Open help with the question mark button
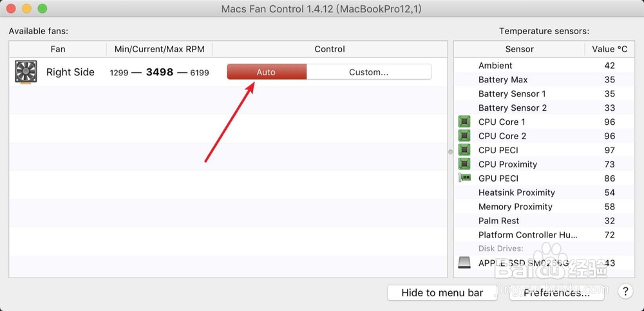 click(x=625, y=292)
